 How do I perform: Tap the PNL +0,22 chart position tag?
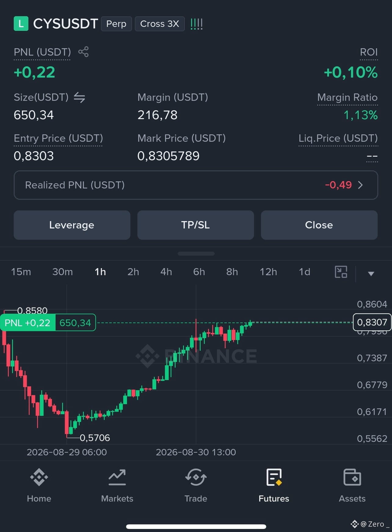click(x=27, y=323)
